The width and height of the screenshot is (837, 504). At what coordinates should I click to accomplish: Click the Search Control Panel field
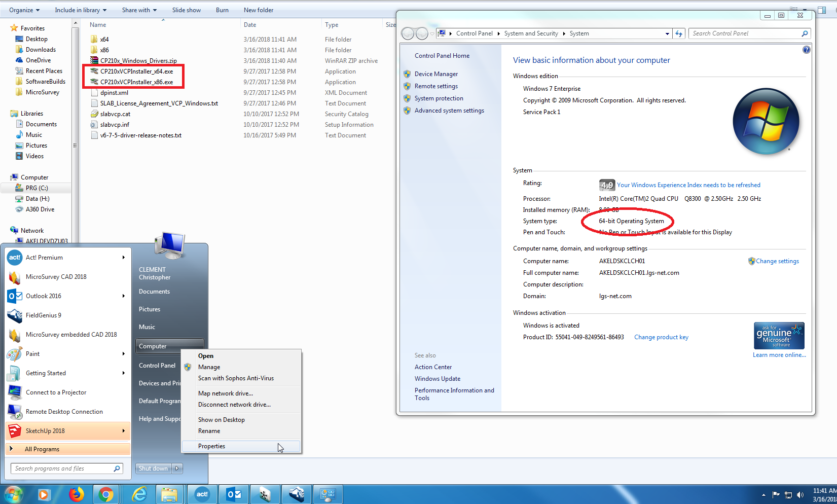coord(744,33)
